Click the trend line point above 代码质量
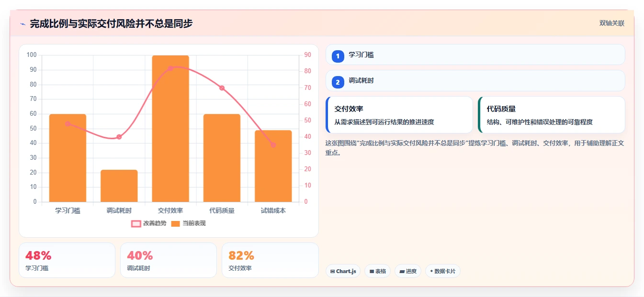 point(222,88)
